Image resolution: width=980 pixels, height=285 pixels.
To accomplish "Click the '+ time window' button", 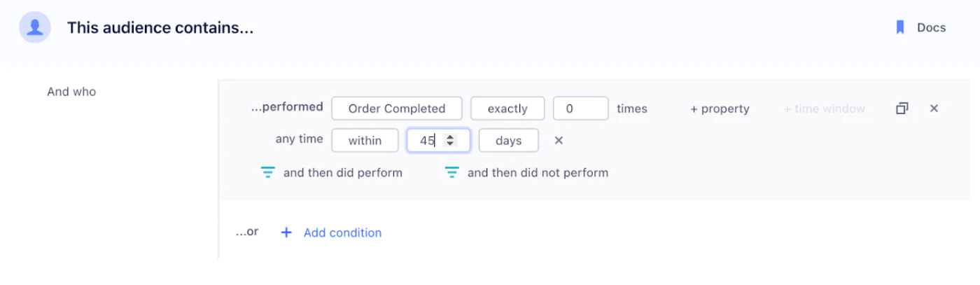I will point(824,109).
